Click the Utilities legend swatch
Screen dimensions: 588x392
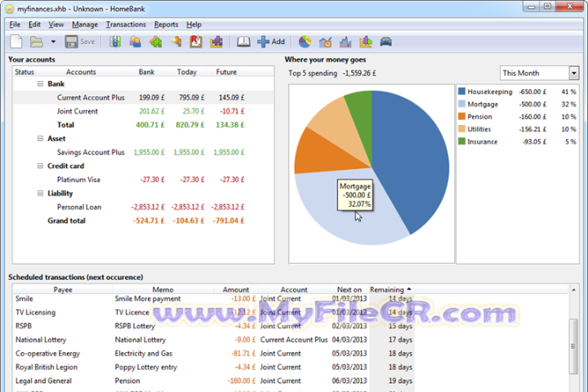click(461, 129)
